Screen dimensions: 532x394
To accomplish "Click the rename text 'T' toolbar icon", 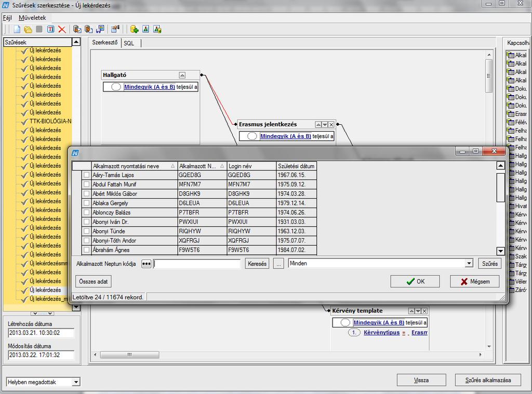I will click(50, 30).
